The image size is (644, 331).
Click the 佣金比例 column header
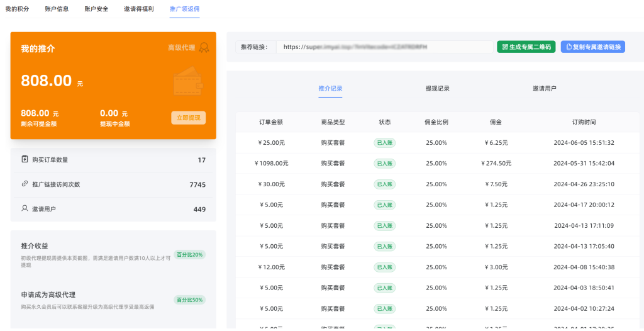pos(436,122)
